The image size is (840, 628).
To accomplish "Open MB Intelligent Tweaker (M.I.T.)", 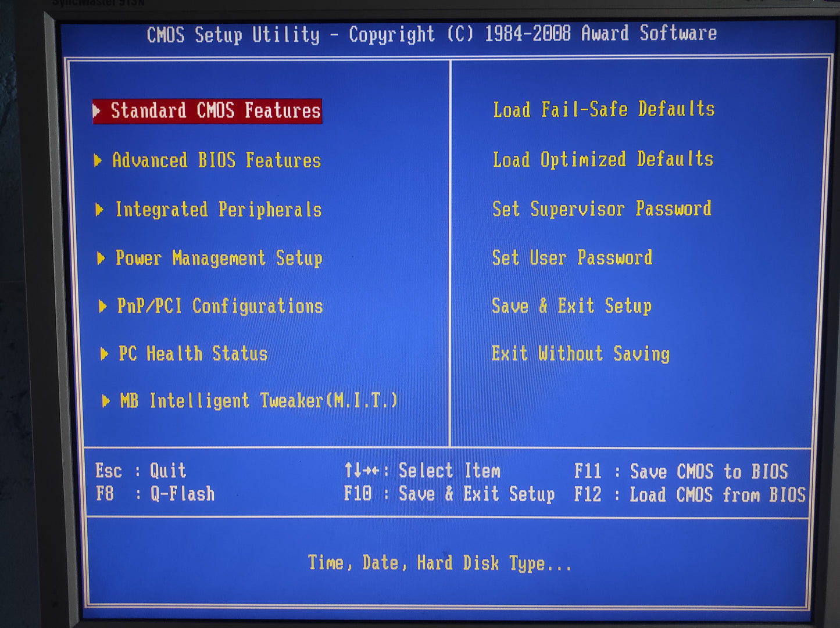I will (259, 401).
